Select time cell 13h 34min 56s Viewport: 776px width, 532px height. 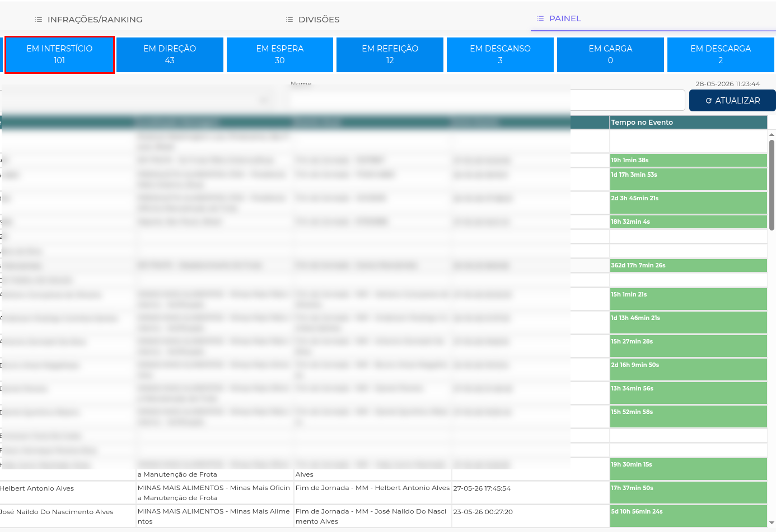tap(688, 393)
